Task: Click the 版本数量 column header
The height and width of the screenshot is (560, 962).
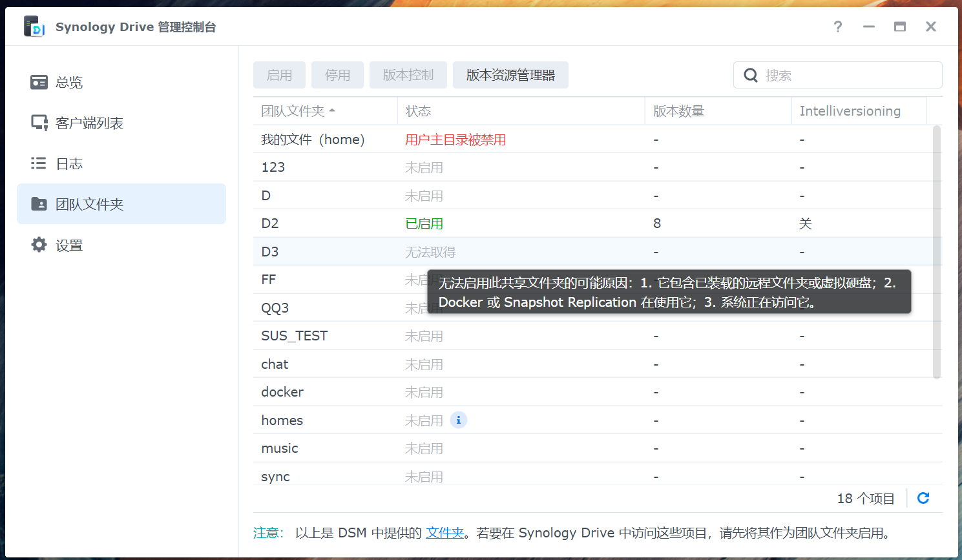Action: [x=718, y=111]
